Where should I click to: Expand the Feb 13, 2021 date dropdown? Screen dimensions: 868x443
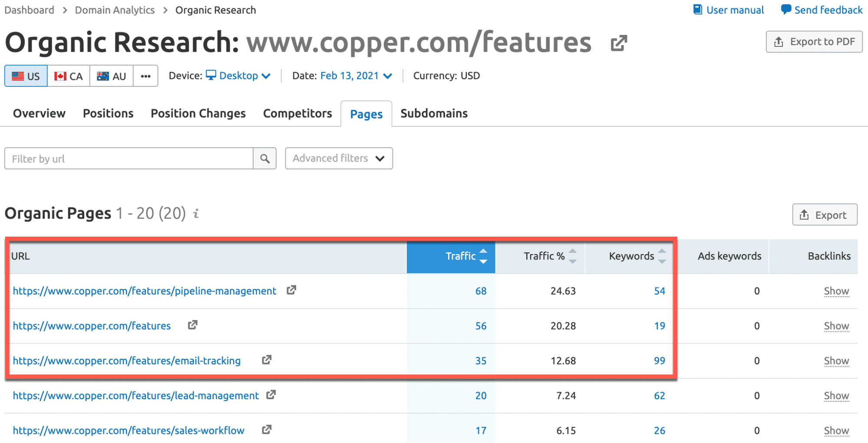(x=356, y=76)
